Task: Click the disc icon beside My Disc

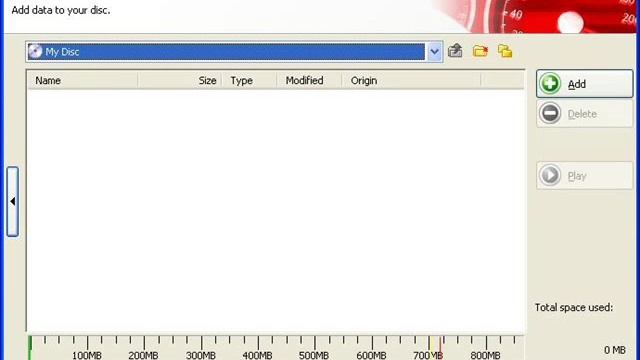Action: click(x=35, y=52)
